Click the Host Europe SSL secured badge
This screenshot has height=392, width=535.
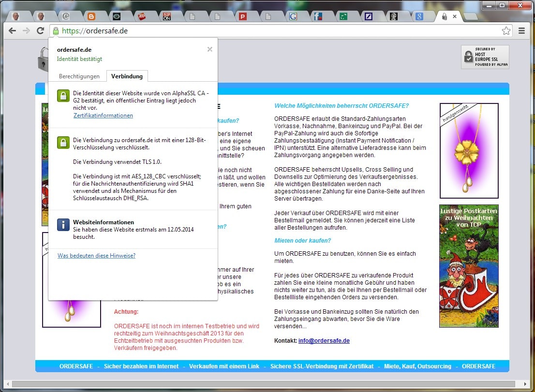(x=485, y=57)
